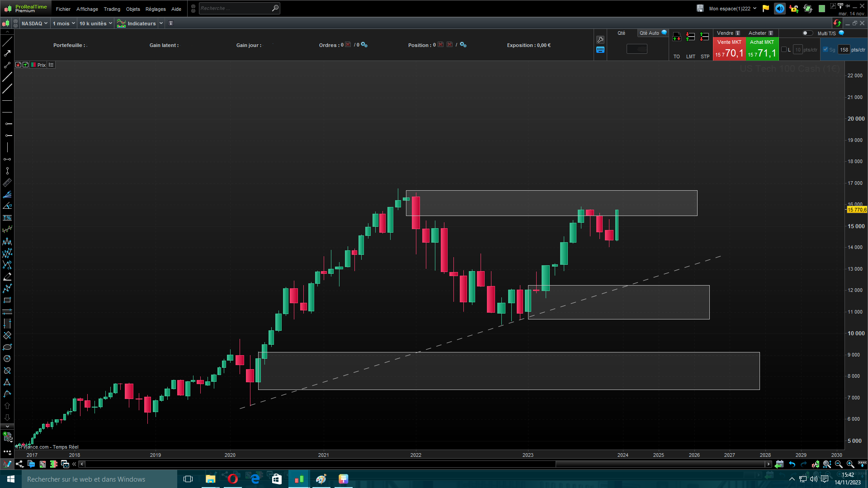The width and height of the screenshot is (868, 488).
Task: Click the undo arrow in bottom-right toolbar
Action: (792, 464)
